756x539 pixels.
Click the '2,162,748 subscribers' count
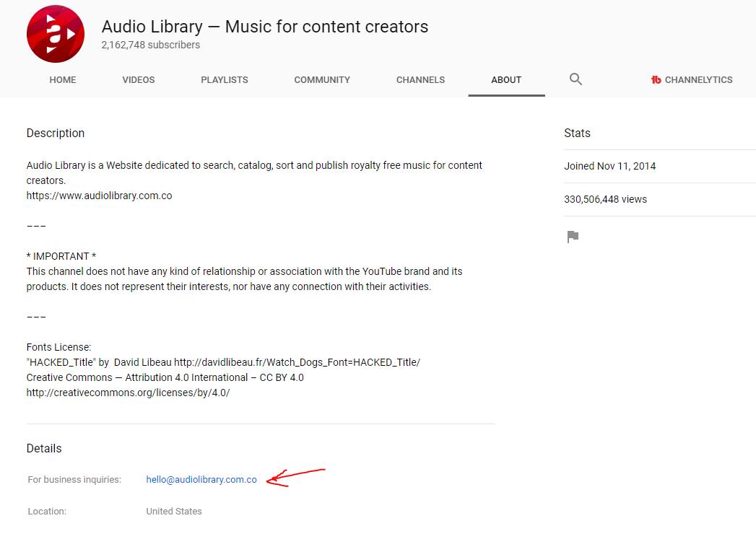(150, 45)
